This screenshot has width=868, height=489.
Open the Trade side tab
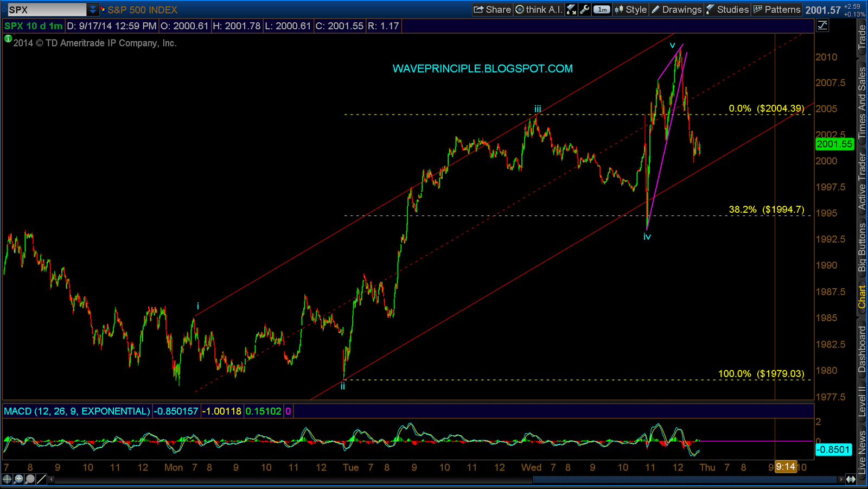coord(862,37)
